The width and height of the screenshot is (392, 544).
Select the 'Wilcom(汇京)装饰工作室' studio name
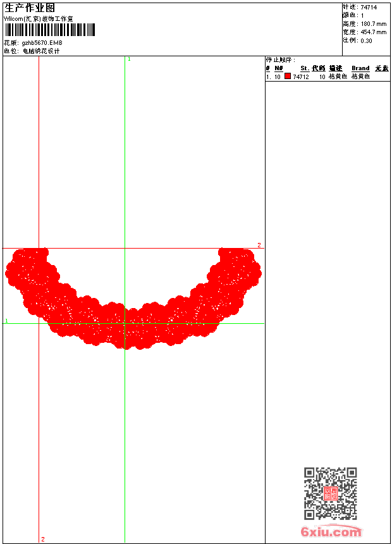[39, 19]
